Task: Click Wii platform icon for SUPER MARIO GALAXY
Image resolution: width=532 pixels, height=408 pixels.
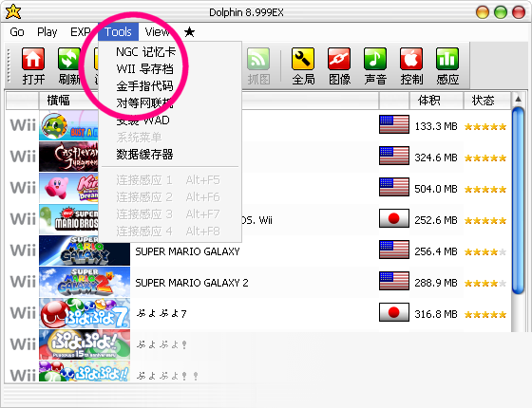Action: 23,250
